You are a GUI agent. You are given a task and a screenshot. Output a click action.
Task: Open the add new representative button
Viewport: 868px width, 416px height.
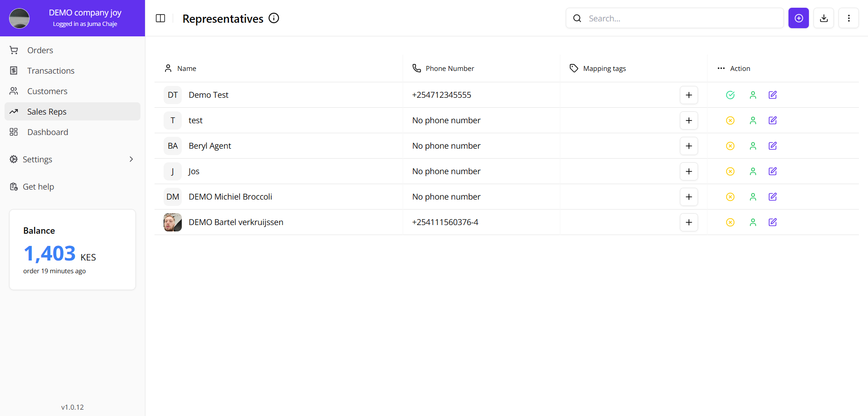pyautogui.click(x=798, y=18)
